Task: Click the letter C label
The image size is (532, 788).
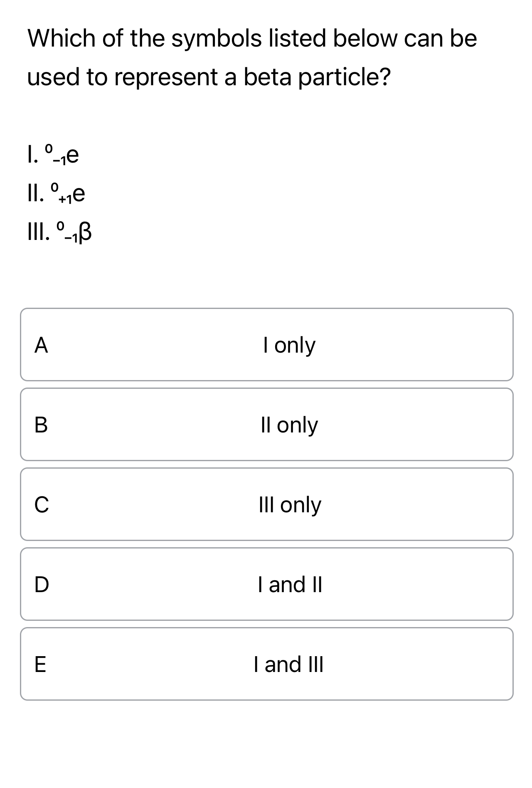Action: 42,504
